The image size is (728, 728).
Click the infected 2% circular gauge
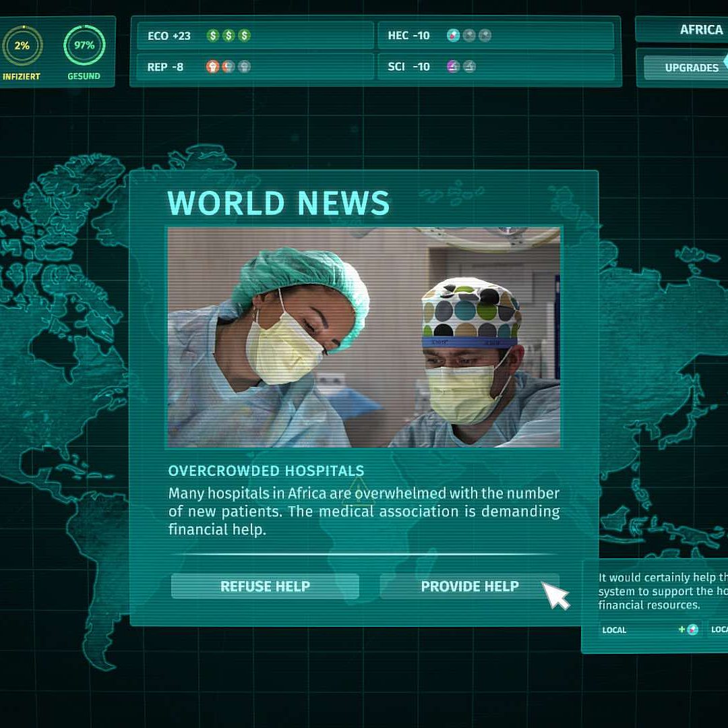[x=22, y=46]
